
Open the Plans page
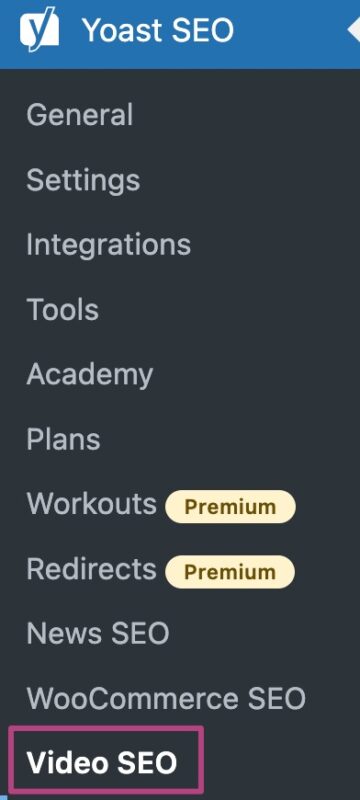click(x=63, y=440)
